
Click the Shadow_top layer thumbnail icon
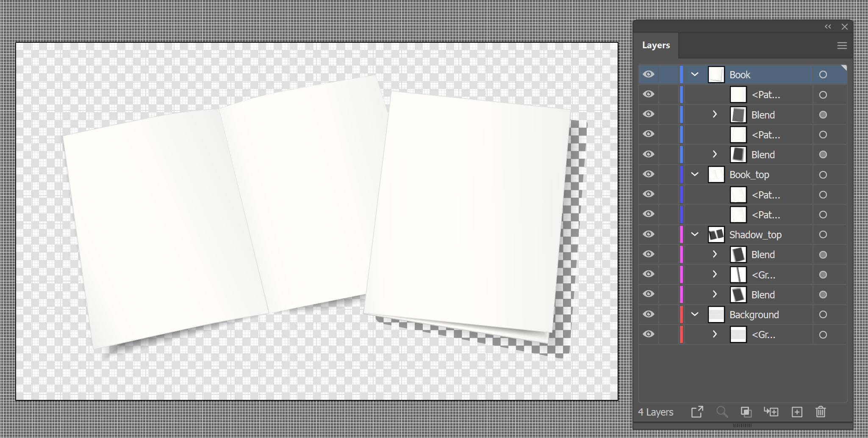(716, 234)
